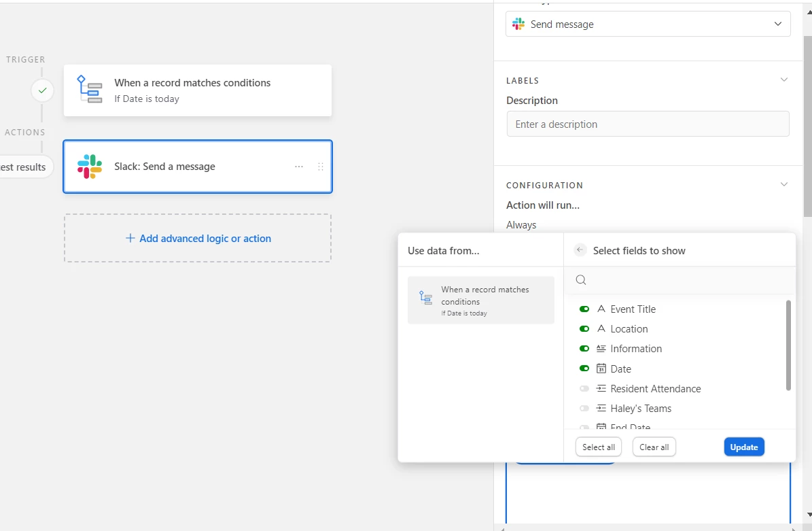812x531 pixels.
Task: Click the back arrow beside Select fields
Action: 580,250
